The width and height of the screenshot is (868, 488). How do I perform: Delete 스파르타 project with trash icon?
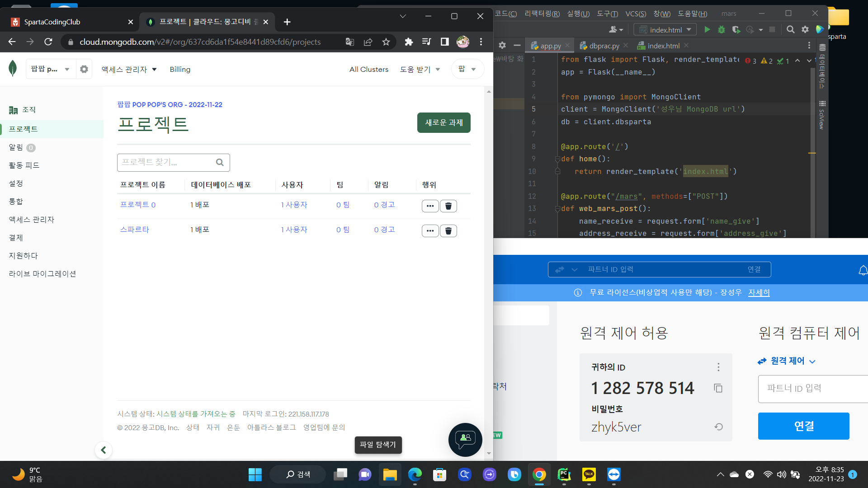click(x=448, y=231)
